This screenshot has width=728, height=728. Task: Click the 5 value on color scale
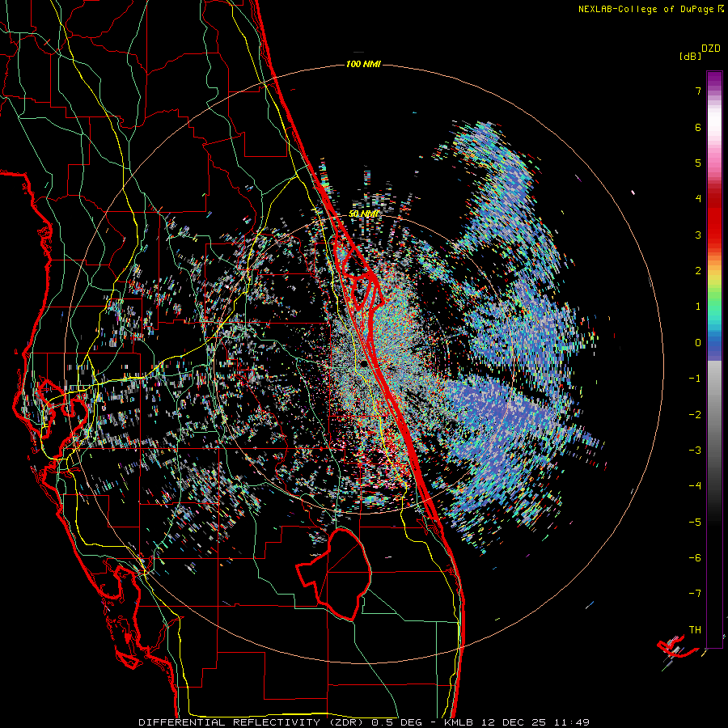(698, 163)
